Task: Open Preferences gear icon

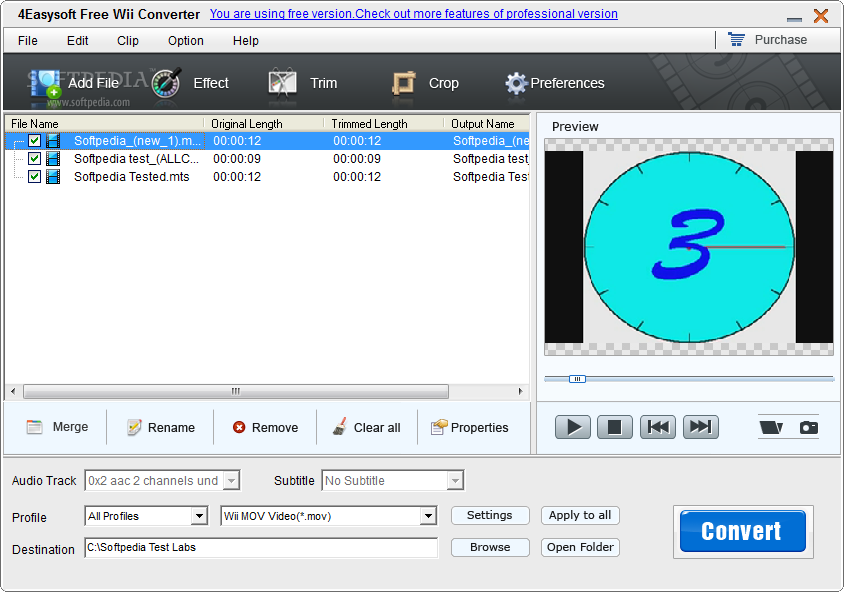Action: (516, 83)
